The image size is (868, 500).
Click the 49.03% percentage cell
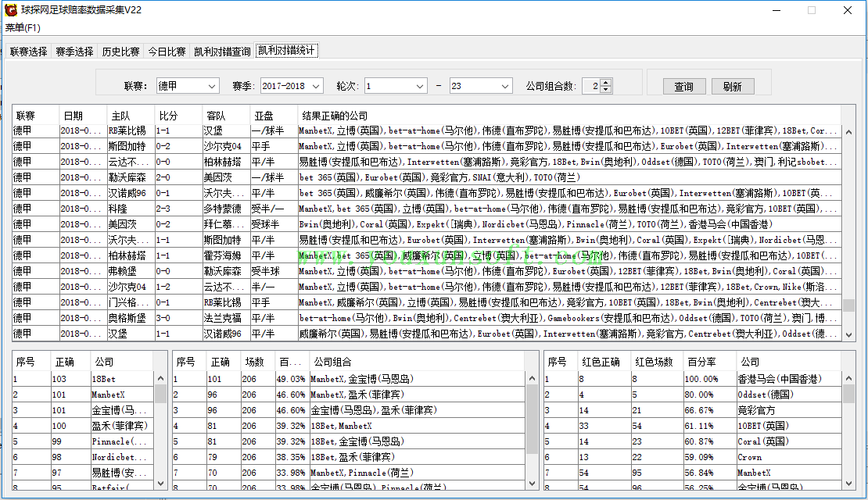pyautogui.click(x=292, y=379)
